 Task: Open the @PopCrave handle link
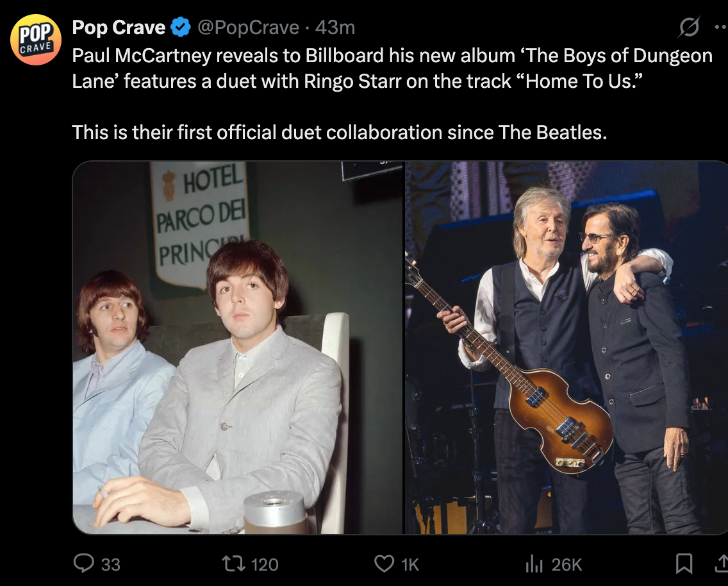tap(248, 28)
